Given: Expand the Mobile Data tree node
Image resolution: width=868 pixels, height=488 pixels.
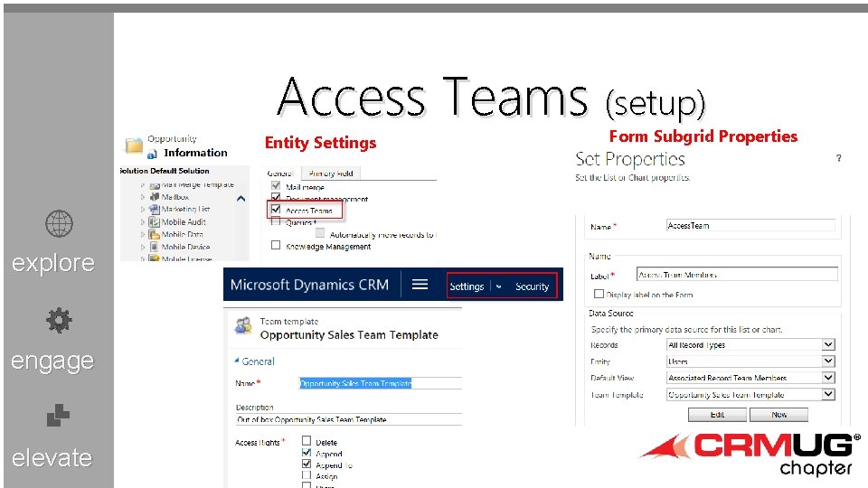Looking at the screenshot, I should pyautogui.click(x=143, y=235).
